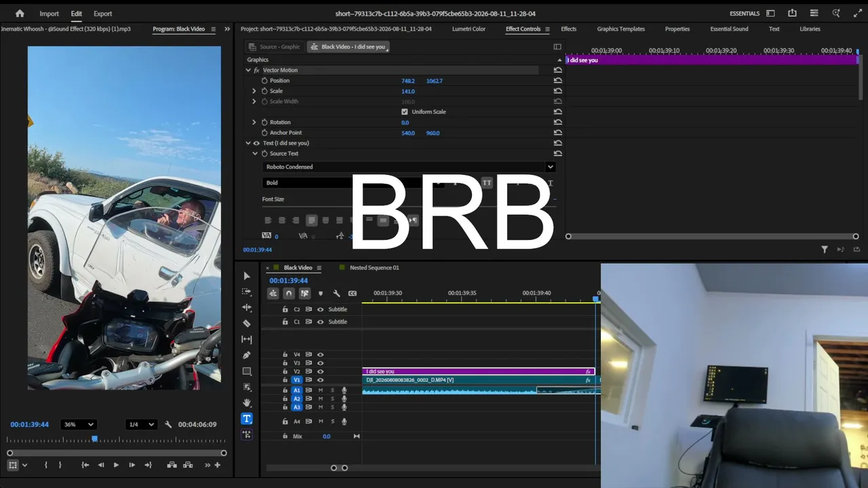Toggle animation stopwatch for Scale
Image resolution: width=868 pixels, height=488 pixels.
(264, 91)
